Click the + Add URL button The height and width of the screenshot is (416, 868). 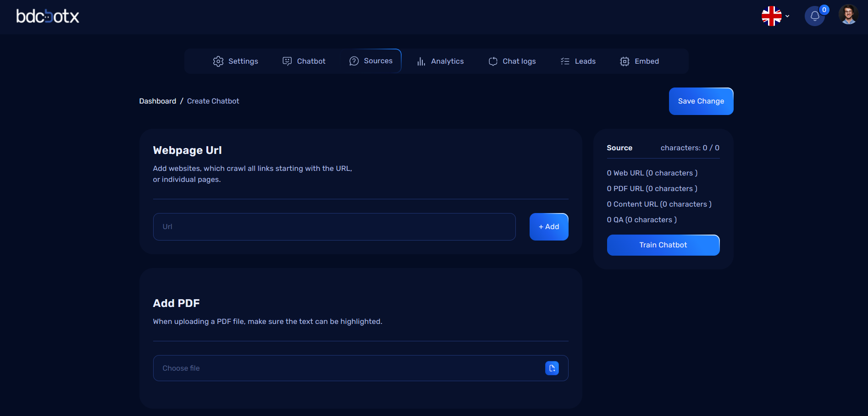point(548,227)
